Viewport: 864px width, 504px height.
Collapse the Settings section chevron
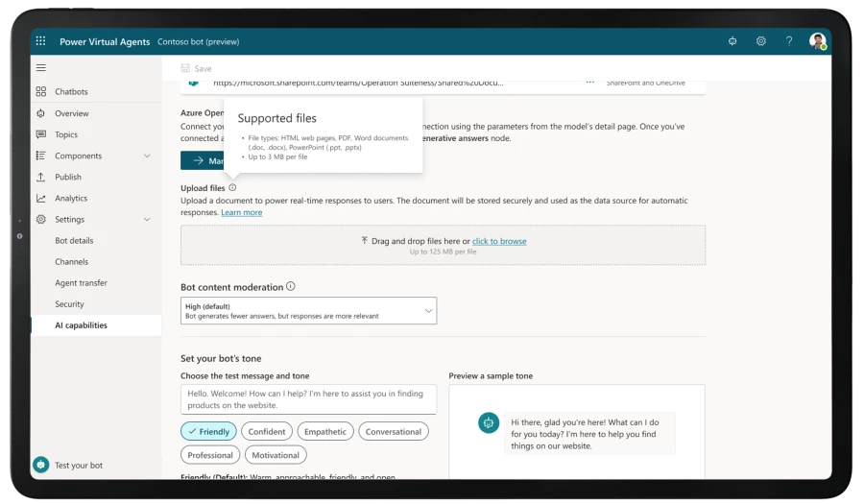click(147, 220)
